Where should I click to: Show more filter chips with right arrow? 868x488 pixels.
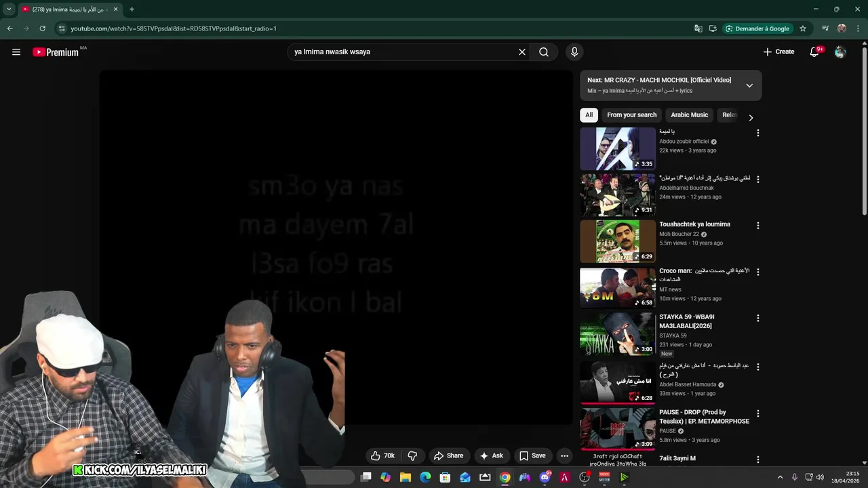751,117
